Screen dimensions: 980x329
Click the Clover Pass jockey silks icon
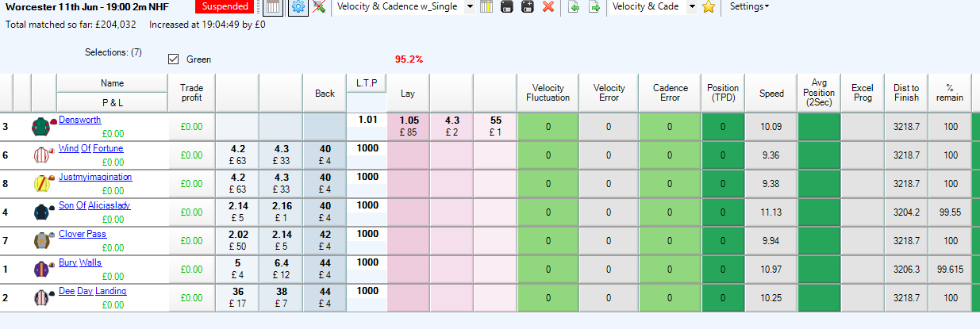pyautogui.click(x=42, y=240)
